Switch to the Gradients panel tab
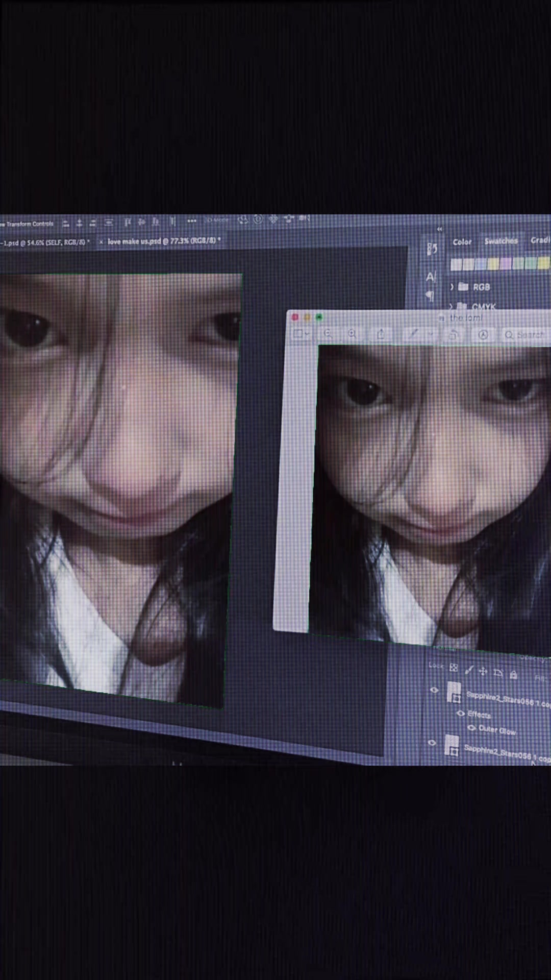Image resolution: width=551 pixels, height=980 pixels. [x=540, y=240]
